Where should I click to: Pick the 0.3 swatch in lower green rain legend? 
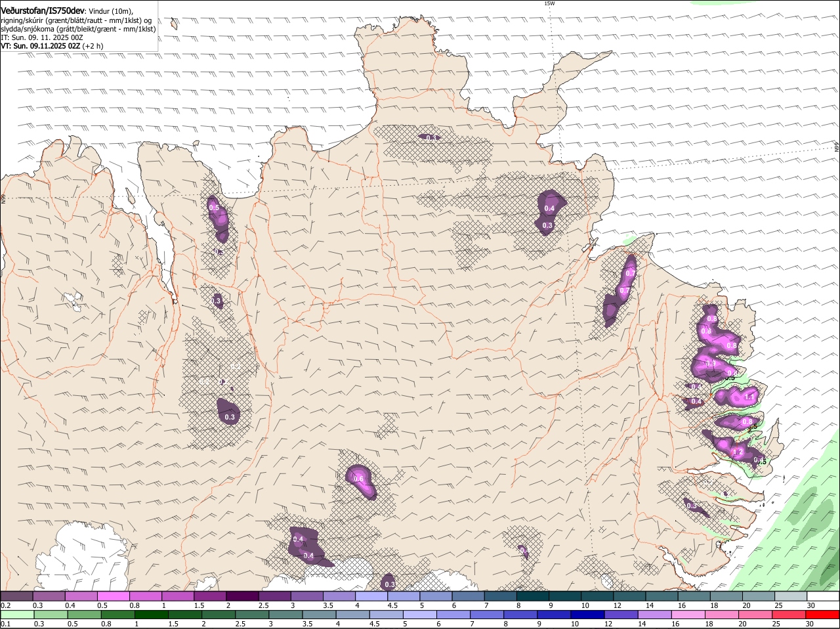(x=51, y=615)
